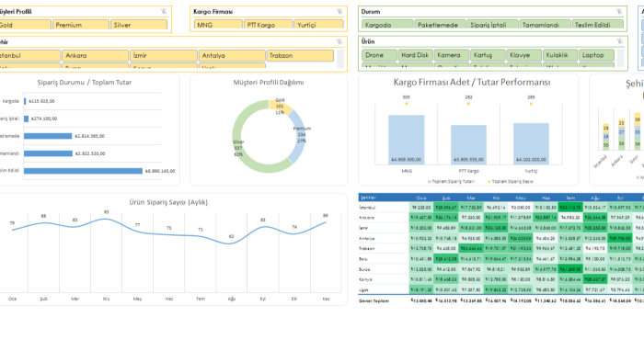Filter by Gold customer profile
Viewport: 644px width, 362px height.
click(25, 25)
